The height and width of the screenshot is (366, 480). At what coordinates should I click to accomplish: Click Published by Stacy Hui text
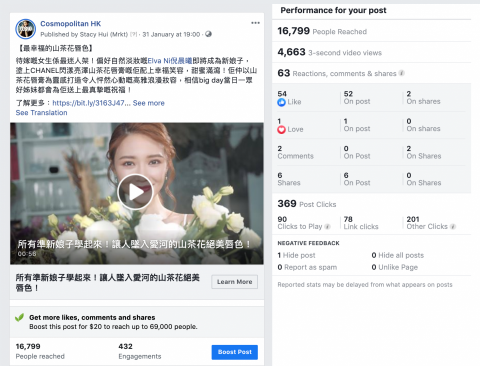click(84, 34)
